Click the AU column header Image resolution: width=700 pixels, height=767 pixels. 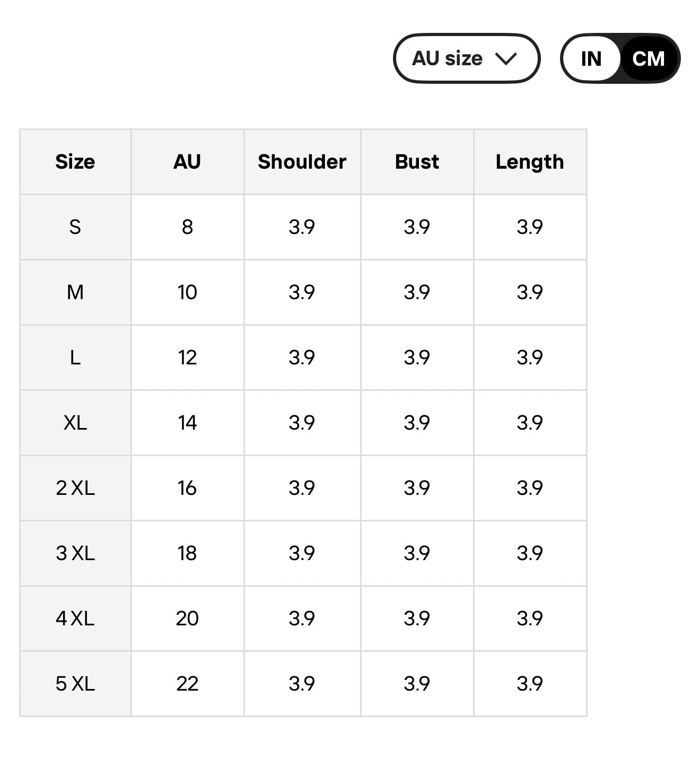(x=187, y=162)
